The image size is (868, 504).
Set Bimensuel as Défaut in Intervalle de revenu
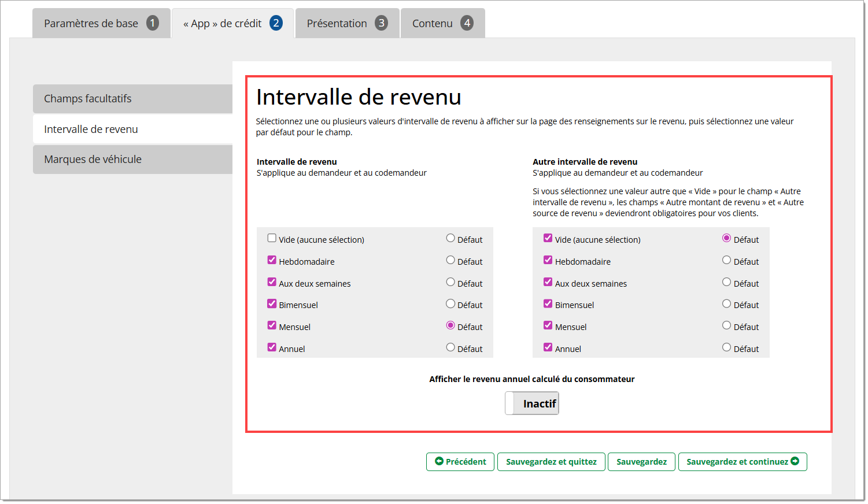pyautogui.click(x=450, y=303)
